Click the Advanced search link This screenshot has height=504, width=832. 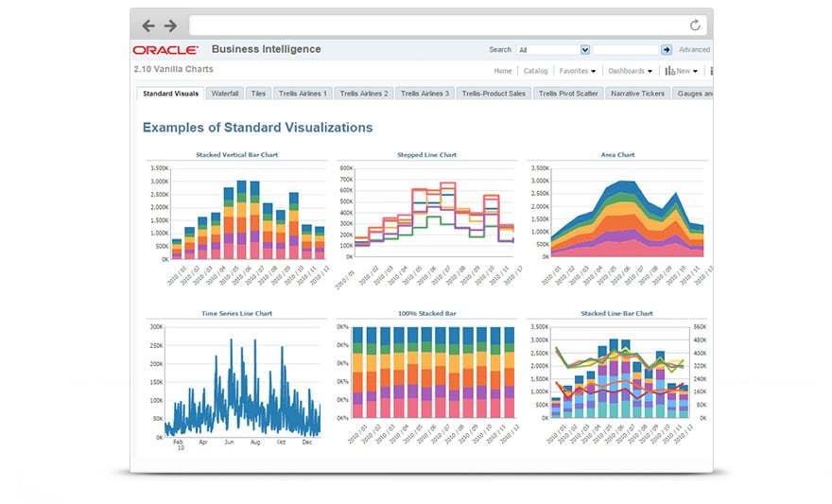pos(694,49)
